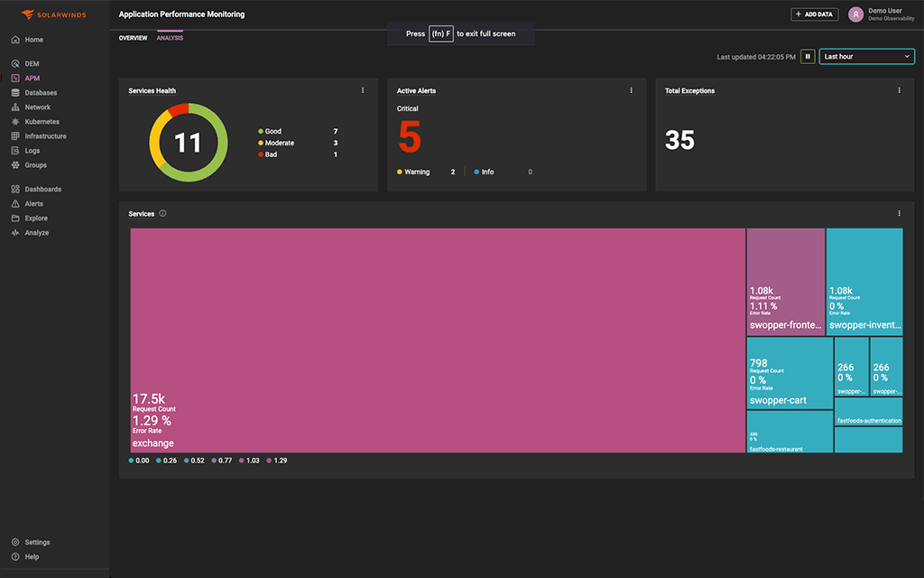Click the info icon next to Services
Image resolution: width=924 pixels, height=578 pixels.
(x=162, y=213)
